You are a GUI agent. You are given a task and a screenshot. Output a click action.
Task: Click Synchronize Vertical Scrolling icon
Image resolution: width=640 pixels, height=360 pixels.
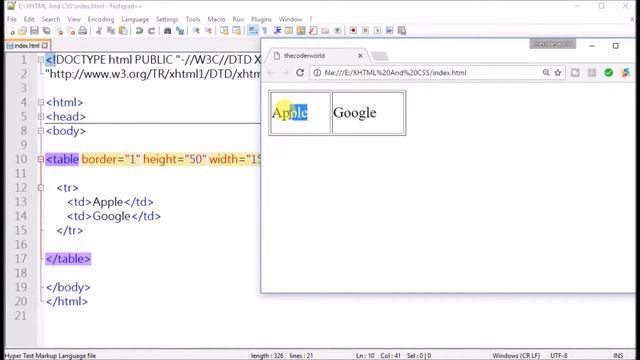point(224,31)
